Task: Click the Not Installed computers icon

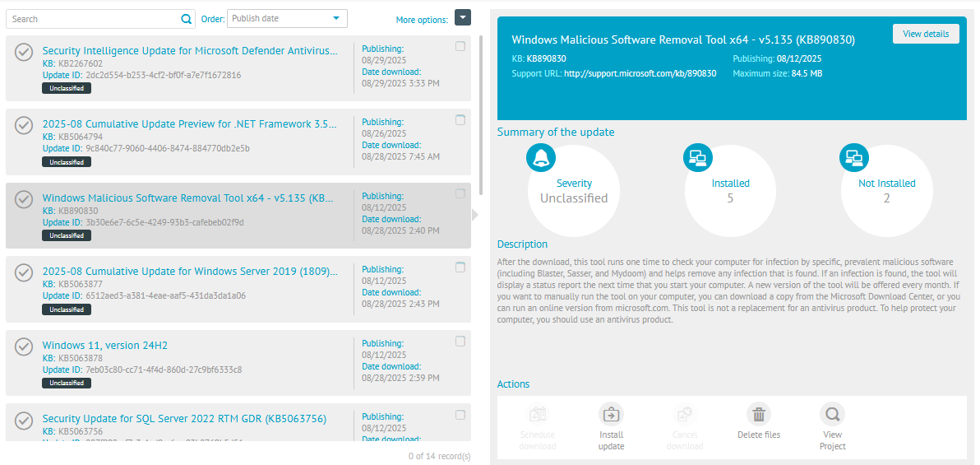Action: 853,158
